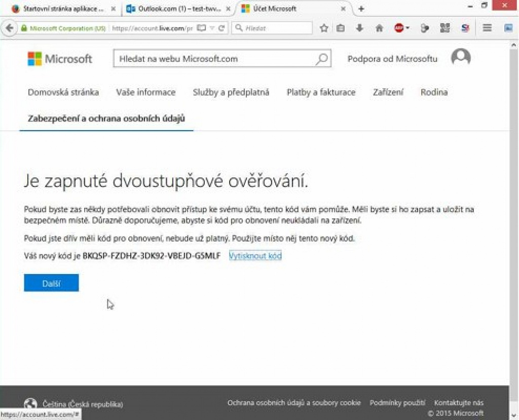Click the Firefox search box Hledat
This screenshot has height=420, width=519.
[272, 28]
